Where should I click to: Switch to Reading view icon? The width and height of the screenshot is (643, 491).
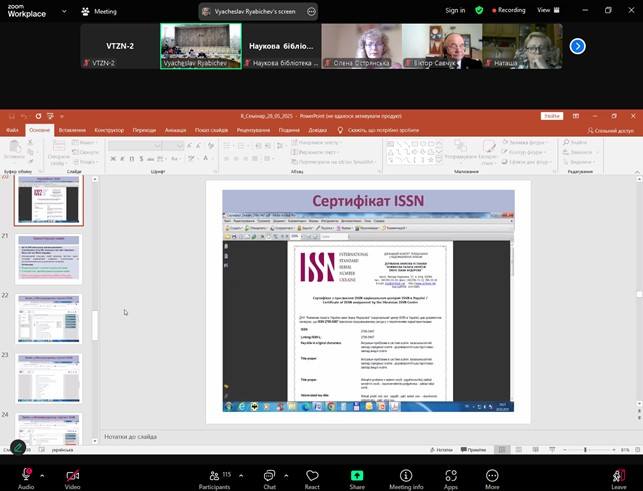pos(536,450)
